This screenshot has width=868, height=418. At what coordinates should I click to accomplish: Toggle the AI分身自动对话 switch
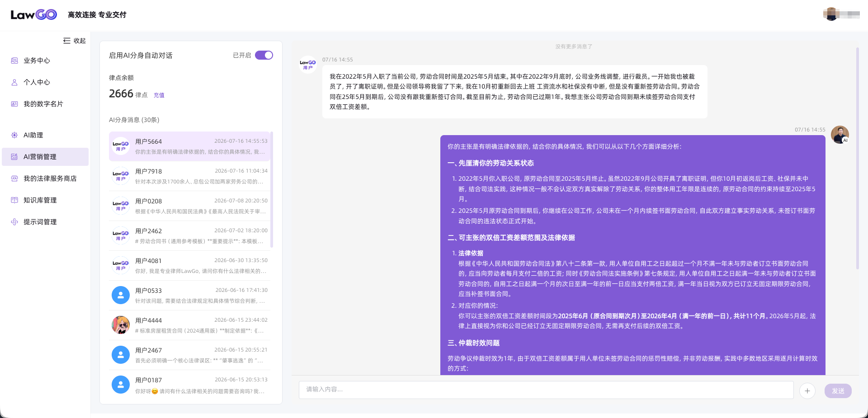coord(264,55)
